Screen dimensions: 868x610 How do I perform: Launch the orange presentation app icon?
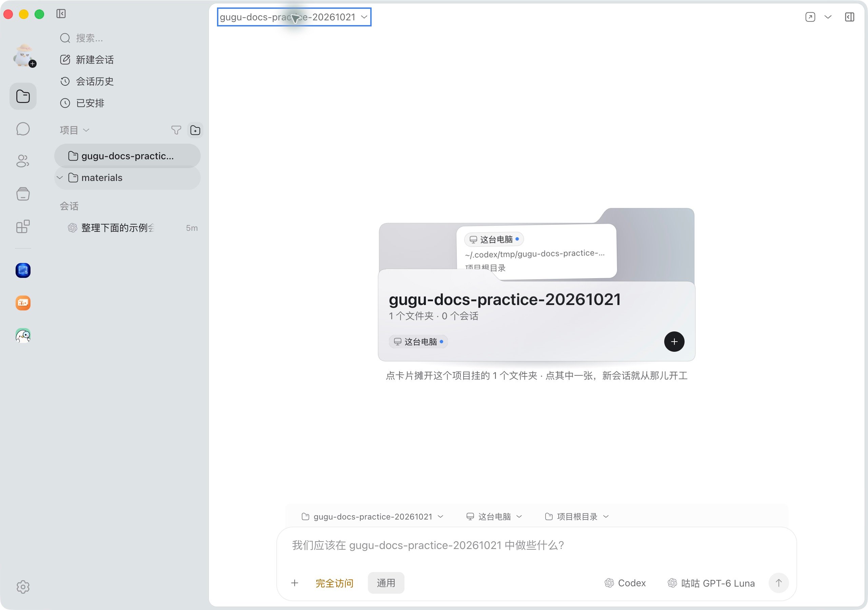(23, 303)
